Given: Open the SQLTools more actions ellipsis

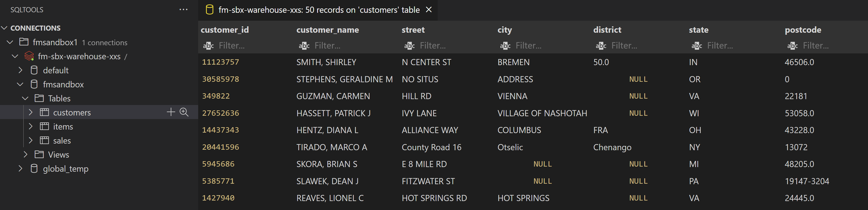Looking at the screenshot, I should (x=183, y=10).
